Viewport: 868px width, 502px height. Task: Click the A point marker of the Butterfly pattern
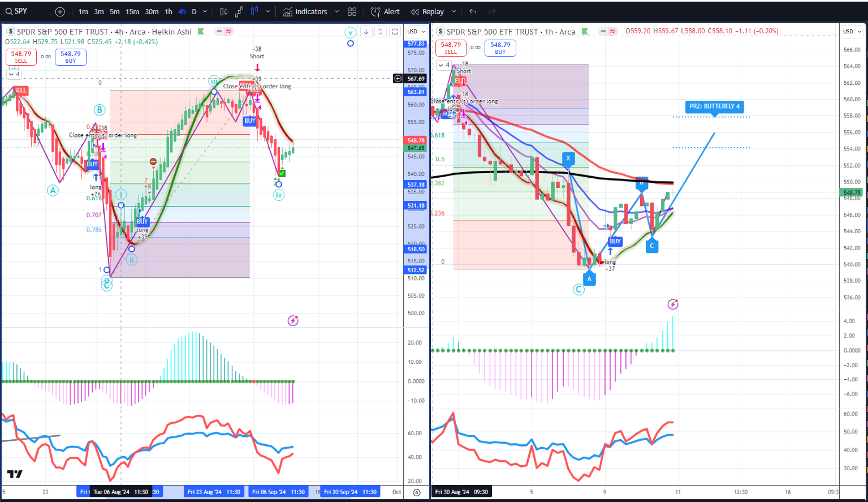coord(589,279)
